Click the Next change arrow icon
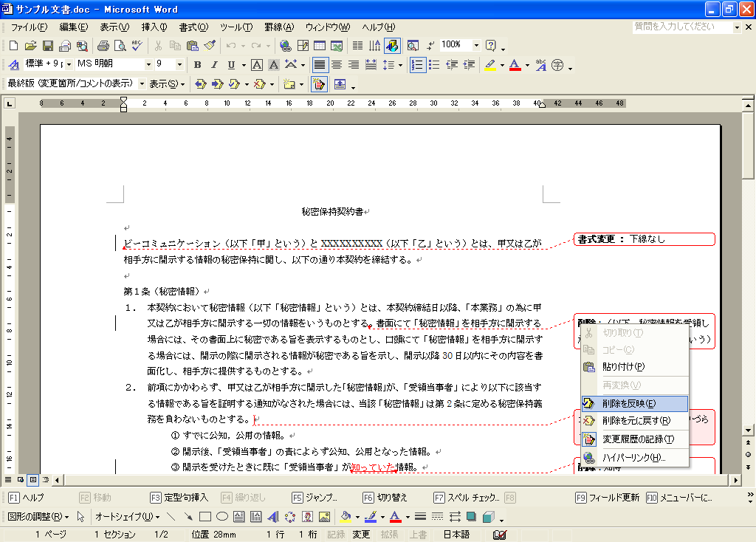 [x=217, y=84]
